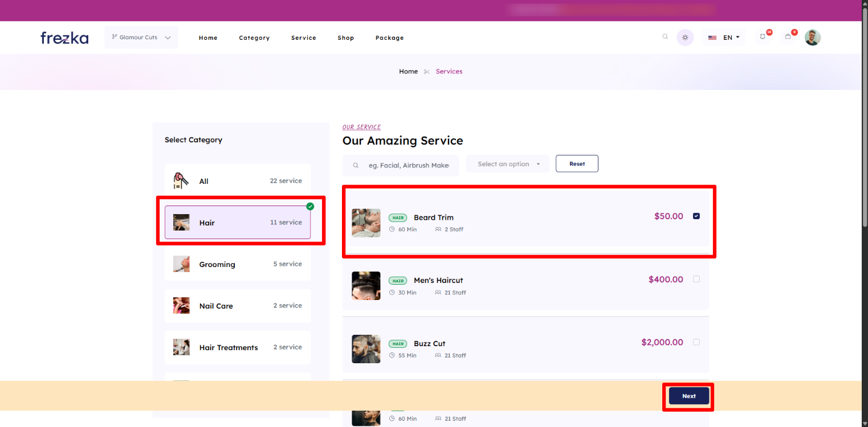Open the EN language dropdown
This screenshot has width=868, height=427.
pyautogui.click(x=724, y=38)
